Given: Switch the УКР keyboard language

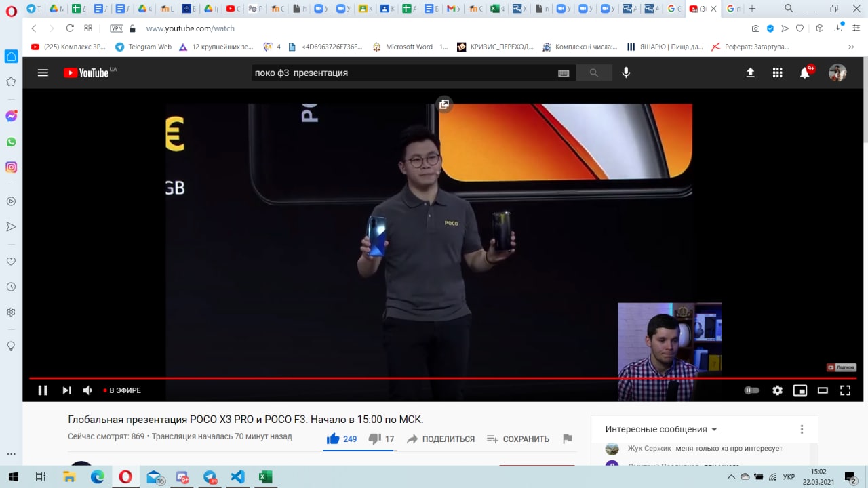Looking at the screenshot, I should (789, 477).
